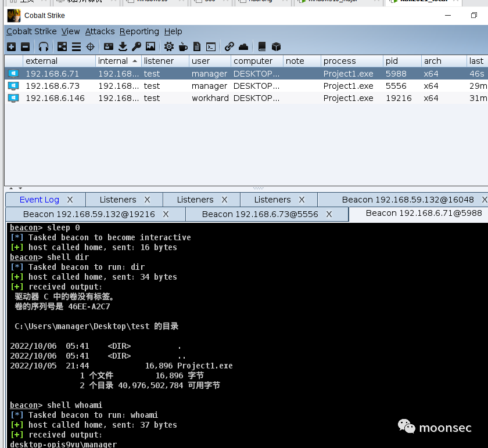Viewport: 488px width, 448px height.
Task: Open Listeners via the headphones icon
Action: coord(44,46)
